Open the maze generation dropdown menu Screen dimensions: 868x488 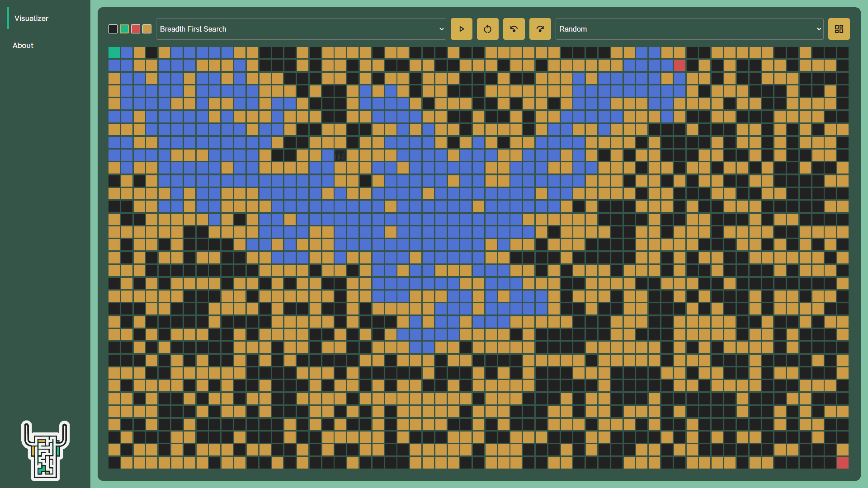point(689,28)
